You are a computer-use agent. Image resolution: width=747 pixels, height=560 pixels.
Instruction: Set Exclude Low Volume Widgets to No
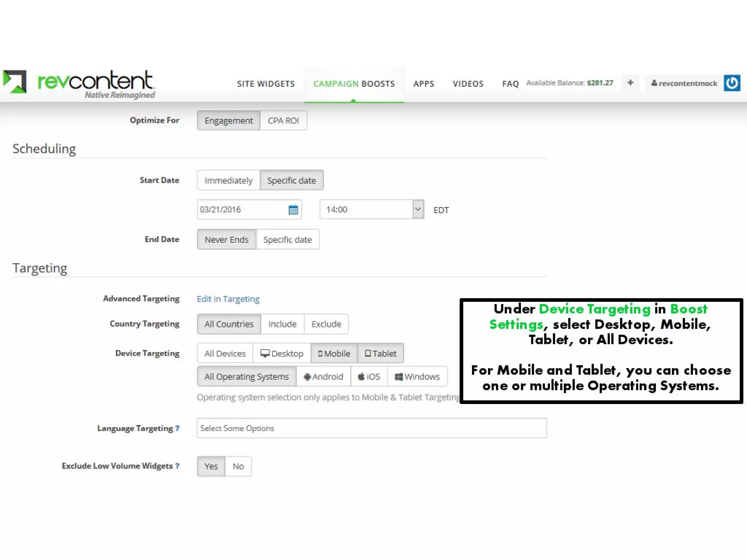pyautogui.click(x=238, y=466)
